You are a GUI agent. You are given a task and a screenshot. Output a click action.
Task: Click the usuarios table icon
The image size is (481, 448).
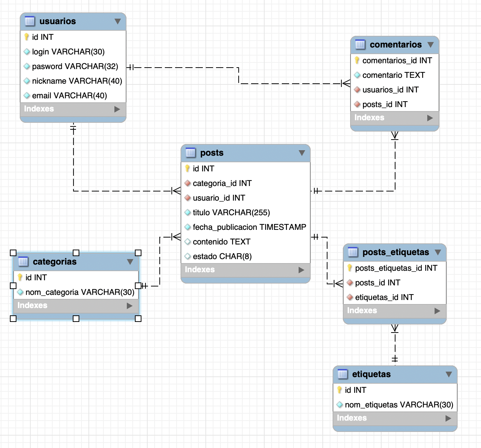click(x=30, y=21)
